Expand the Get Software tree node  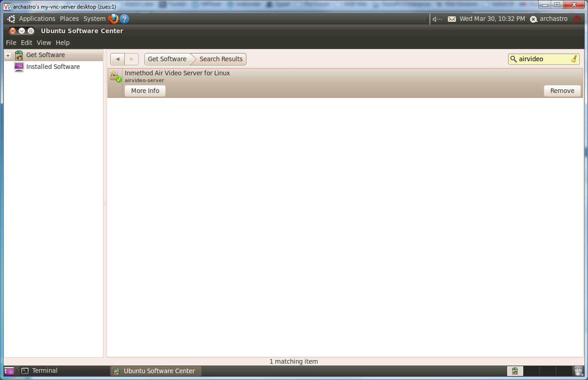point(8,55)
